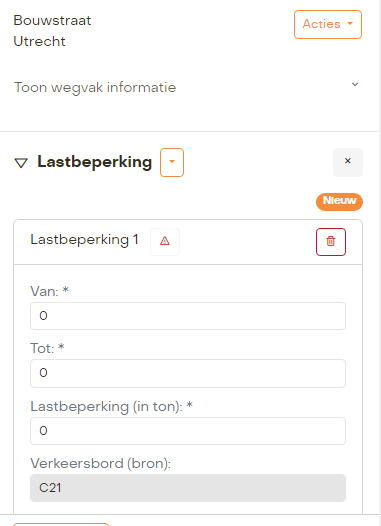Click the Lastbeperking (in ton) input field
381x526 pixels.
(x=188, y=431)
